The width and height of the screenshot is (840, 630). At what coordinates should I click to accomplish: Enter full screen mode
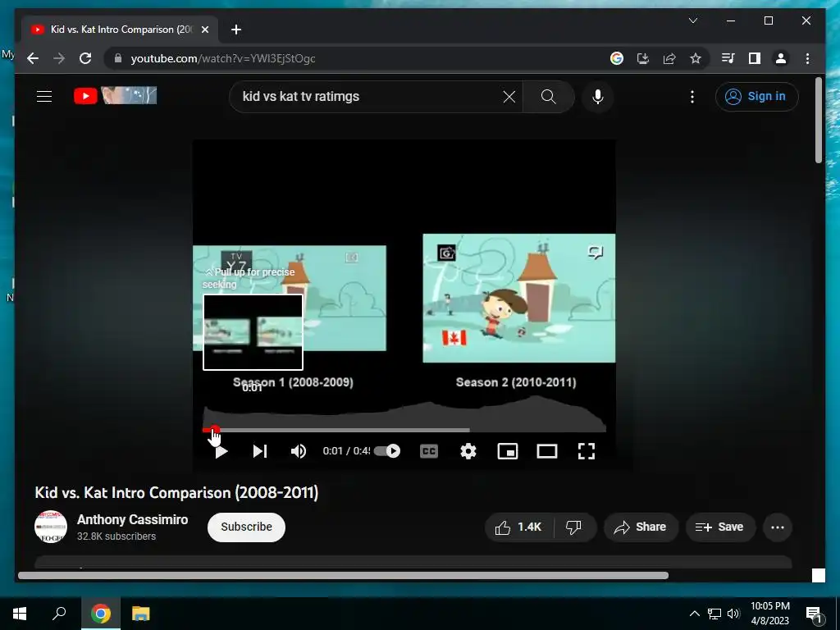[x=586, y=452]
